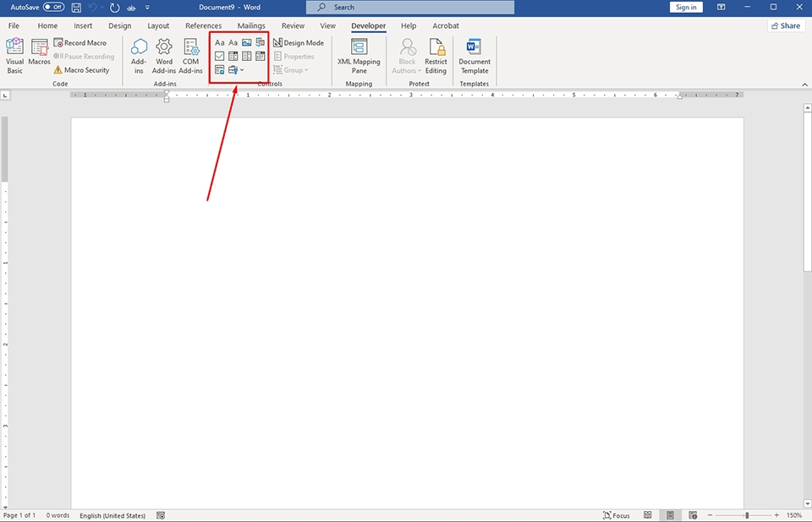Open COM Add-ins dialog
812x522 pixels.
190,56
